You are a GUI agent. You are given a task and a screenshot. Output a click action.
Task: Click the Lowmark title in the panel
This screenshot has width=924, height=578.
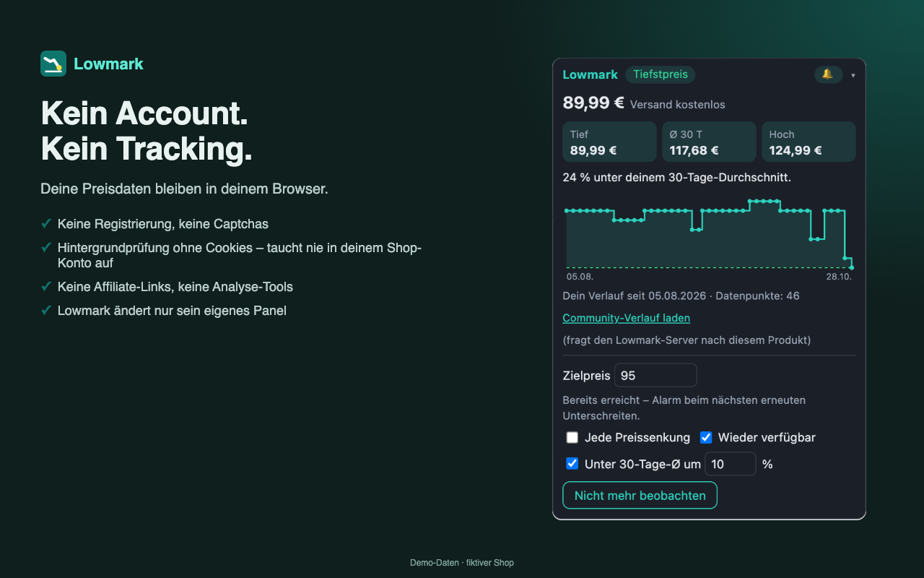590,74
